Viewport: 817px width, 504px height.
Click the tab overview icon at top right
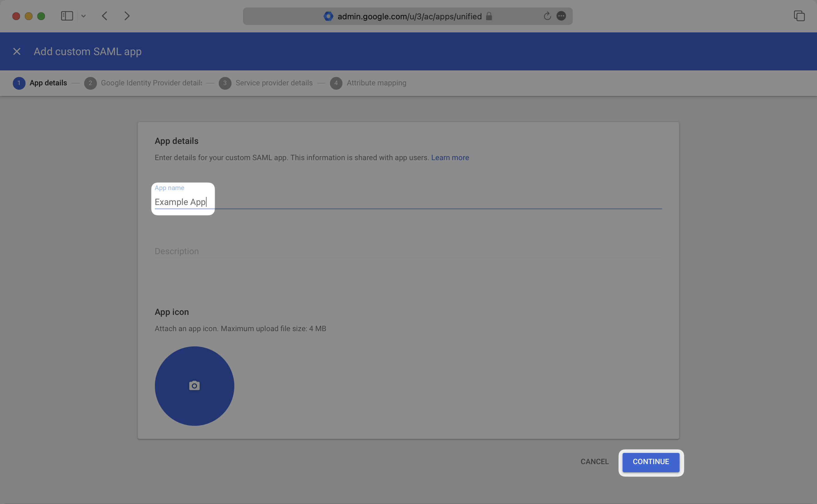pos(799,16)
